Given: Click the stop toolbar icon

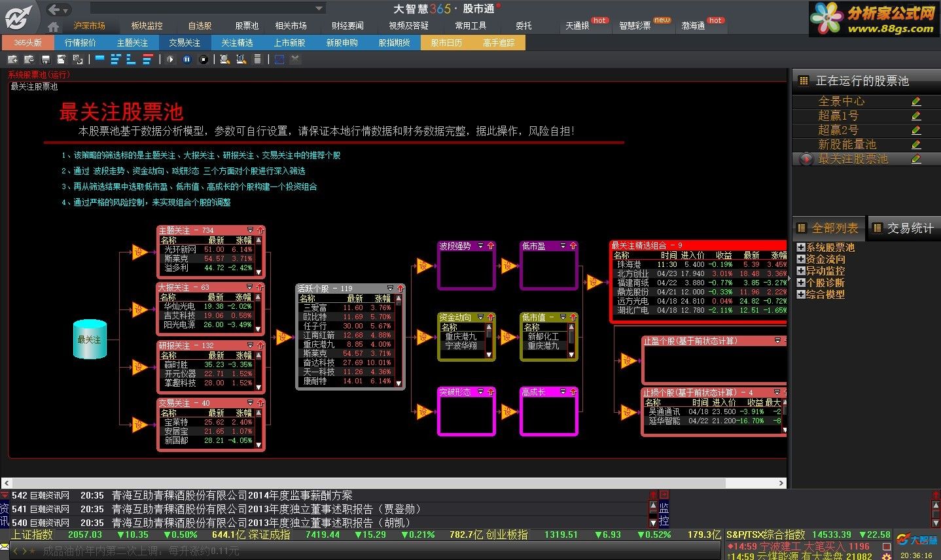Looking at the screenshot, I should [x=204, y=60].
